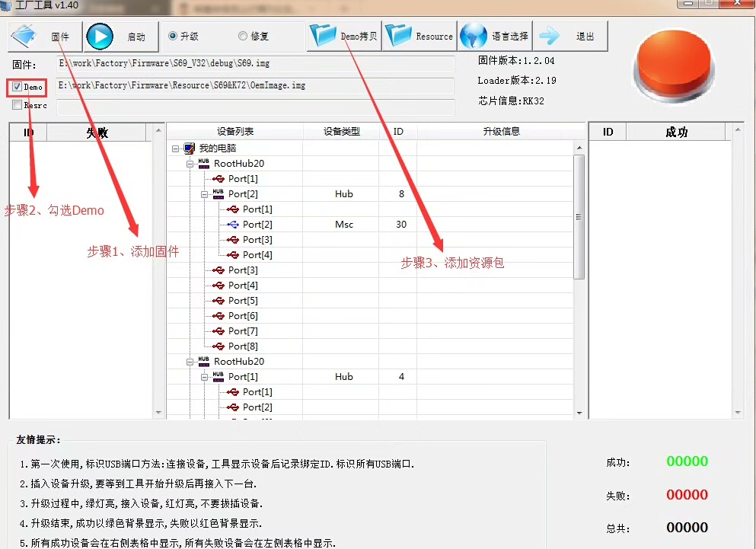Start flashing with the blue 启动 play icon
The image size is (756, 549).
pos(100,37)
